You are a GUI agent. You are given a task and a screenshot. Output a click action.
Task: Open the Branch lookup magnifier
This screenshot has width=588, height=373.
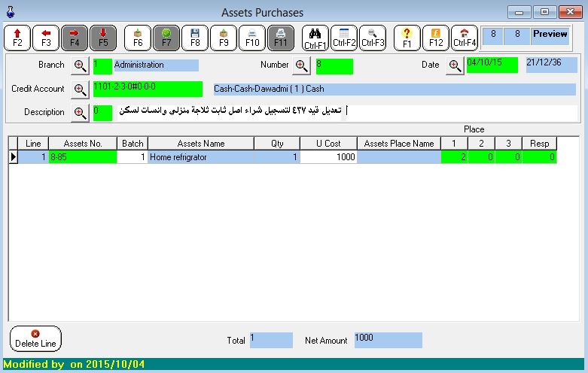81,65
